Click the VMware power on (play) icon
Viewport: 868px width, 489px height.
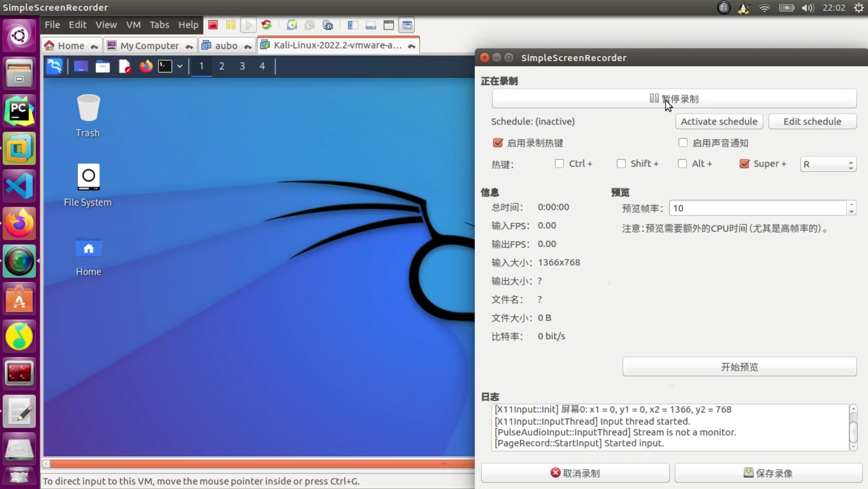[x=248, y=25]
